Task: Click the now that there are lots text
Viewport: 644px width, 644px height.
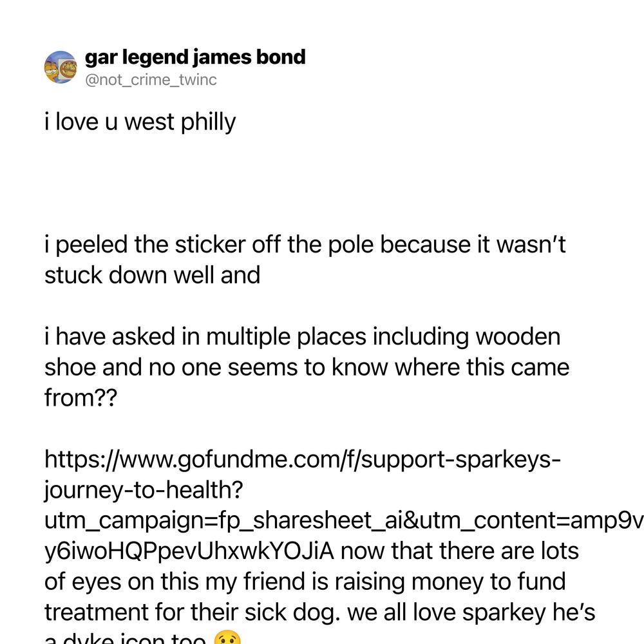Action: [x=460, y=551]
